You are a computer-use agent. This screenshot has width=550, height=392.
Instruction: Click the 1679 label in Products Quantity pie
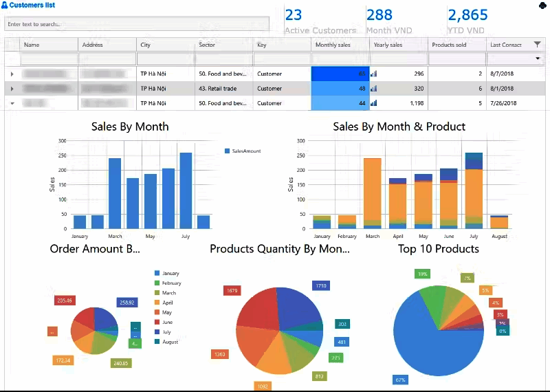(x=232, y=291)
